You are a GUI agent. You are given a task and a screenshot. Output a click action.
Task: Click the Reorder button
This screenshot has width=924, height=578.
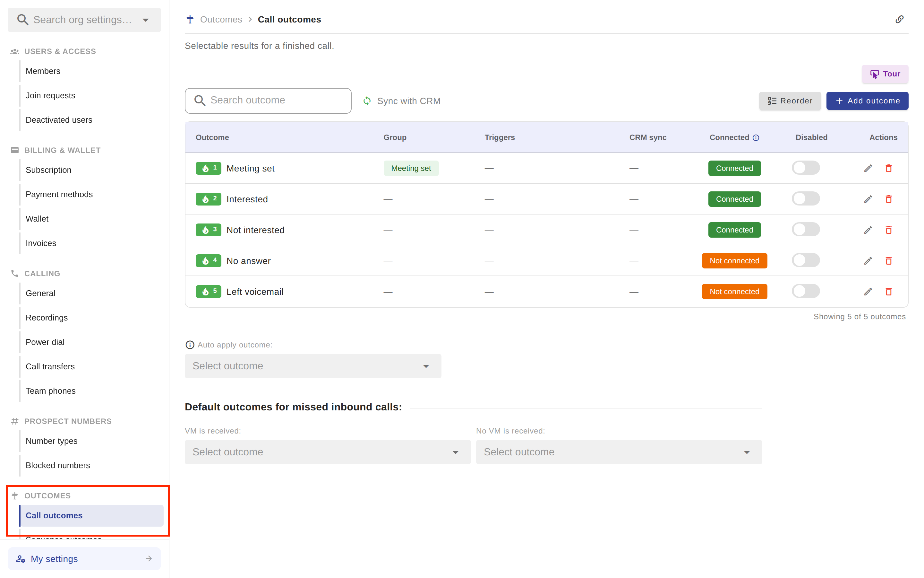pyautogui.click(x=790, y=101)
